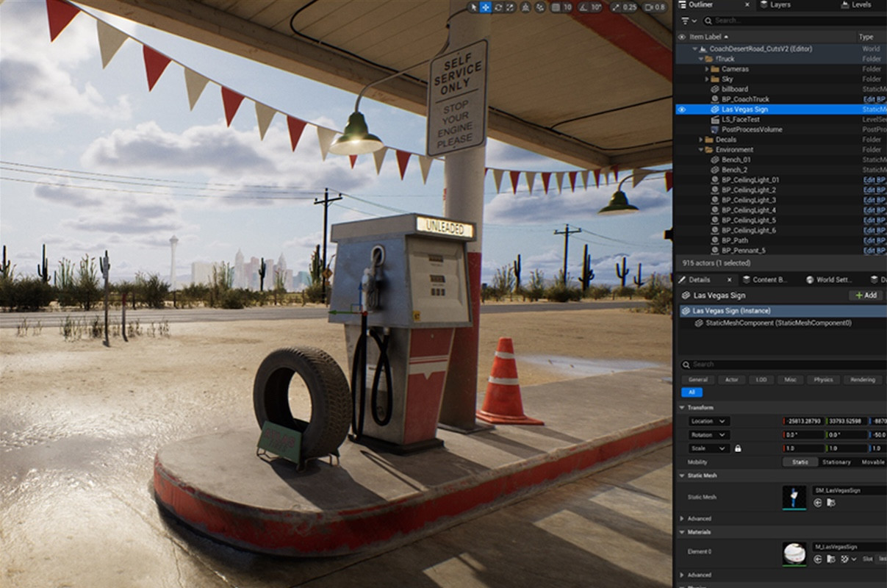Select the translate (move) tool in viewport toolbar
The image size is (887, 588).
(486, 7)
